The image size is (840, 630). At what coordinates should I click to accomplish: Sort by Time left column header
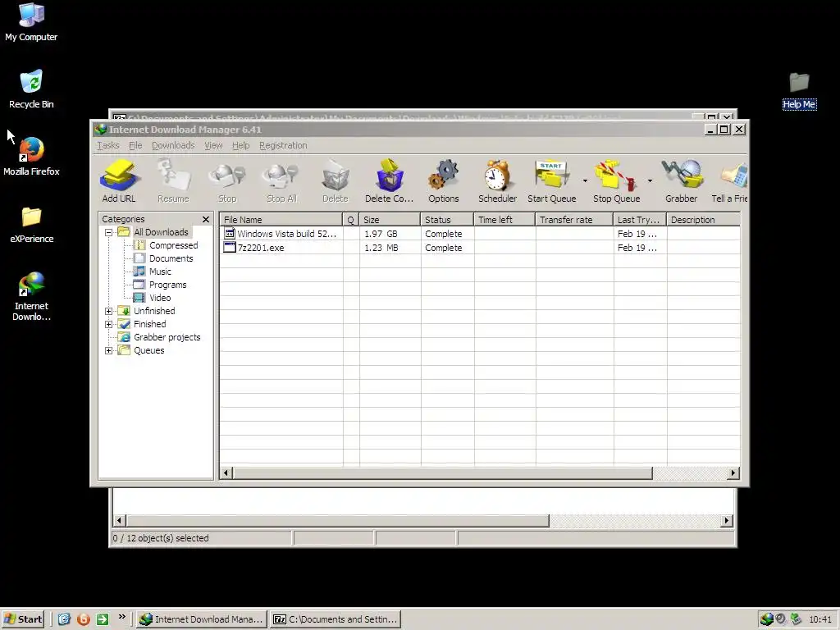[504, 220]
